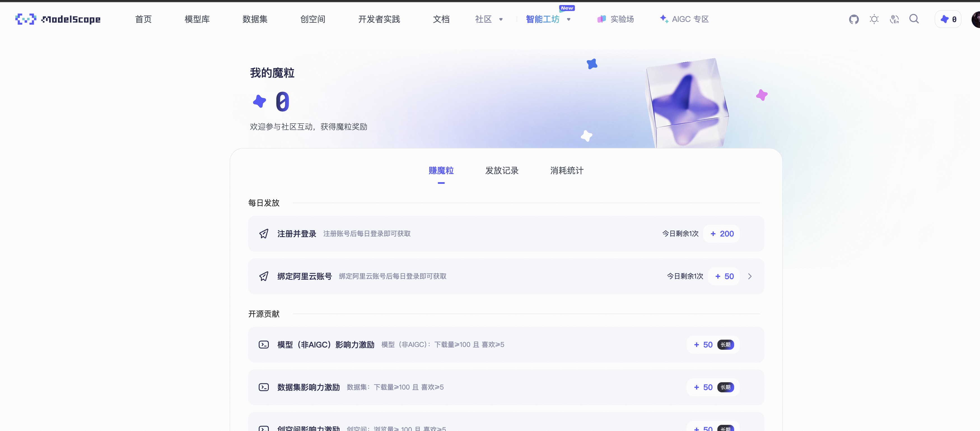Click the AIGC 专区 sparkle icon

click(x=664, y=19)
